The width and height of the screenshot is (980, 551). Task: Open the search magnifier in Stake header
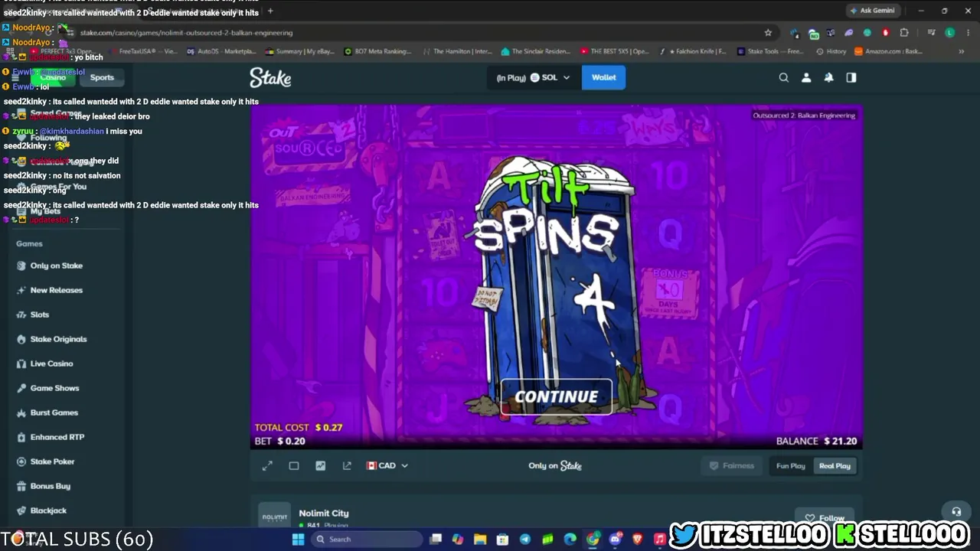tap(783, 77)
